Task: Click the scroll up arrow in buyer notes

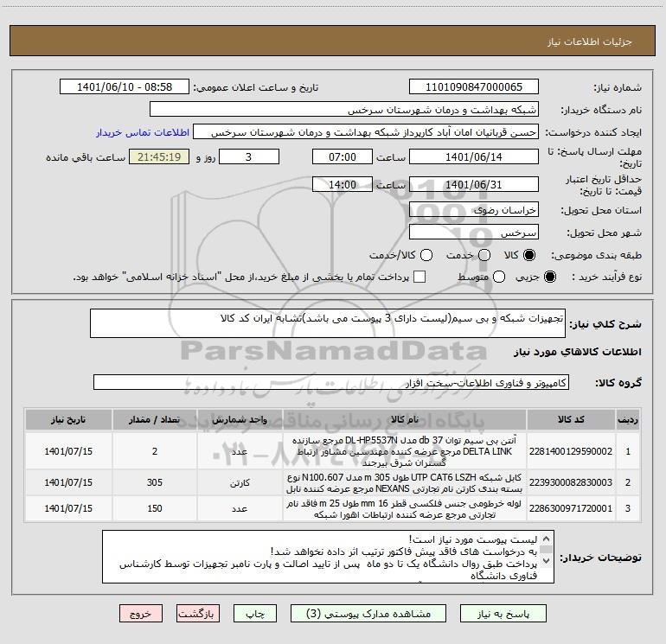Action: coord(547,539)
